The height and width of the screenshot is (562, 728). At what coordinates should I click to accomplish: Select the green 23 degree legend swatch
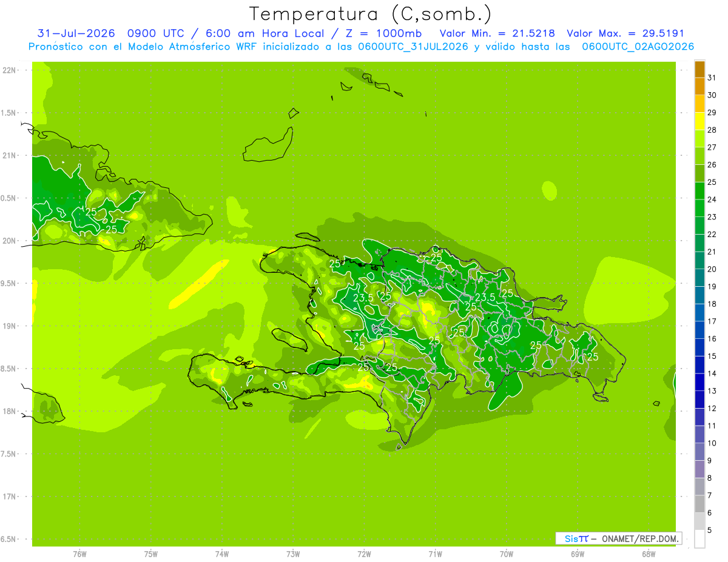click(699, 208)
